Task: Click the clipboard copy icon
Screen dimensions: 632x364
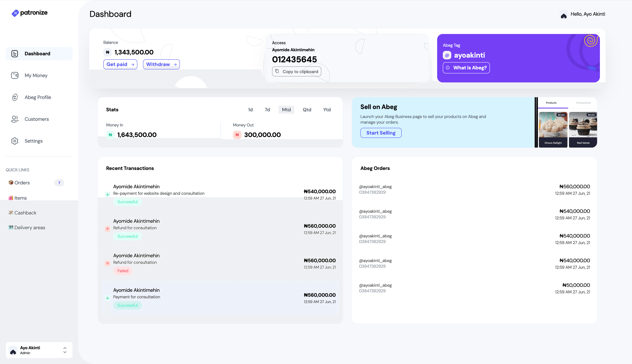Action: (277, 71)
